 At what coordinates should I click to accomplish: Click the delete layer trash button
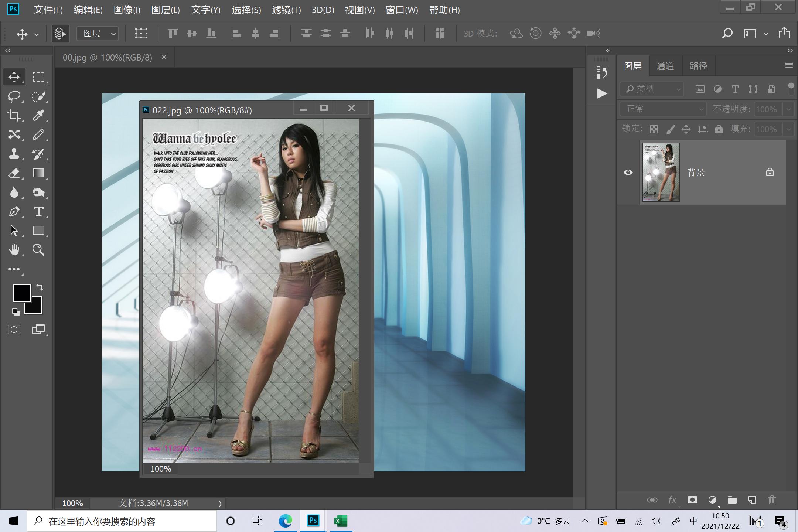tap(772, 500)
